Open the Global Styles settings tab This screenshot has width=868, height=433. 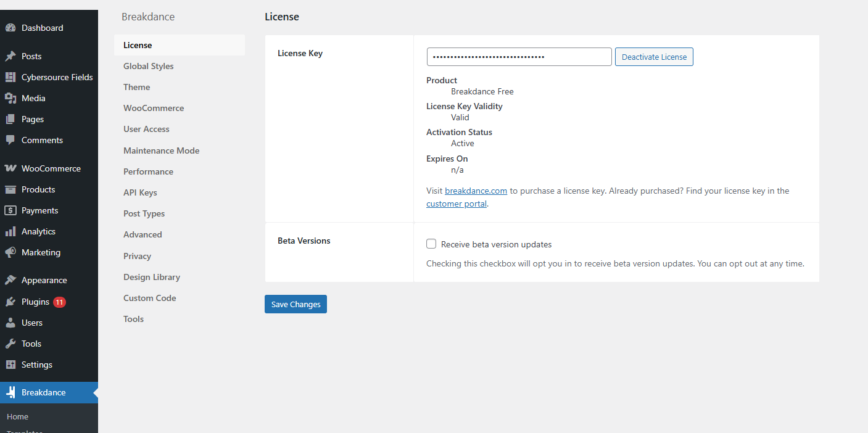[x=149, y=66]
